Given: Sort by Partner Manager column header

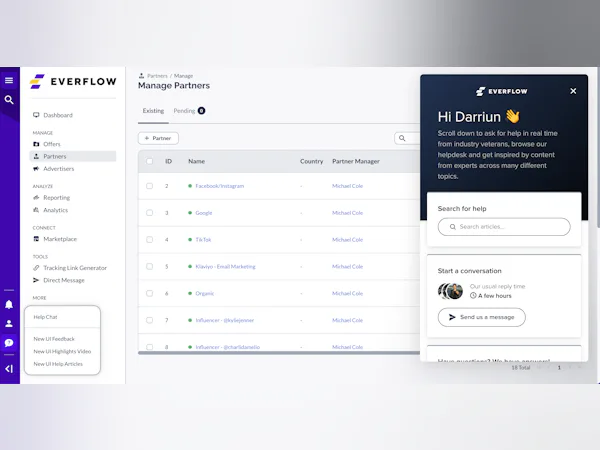Looking at the screenshot, I should (356, 161).
